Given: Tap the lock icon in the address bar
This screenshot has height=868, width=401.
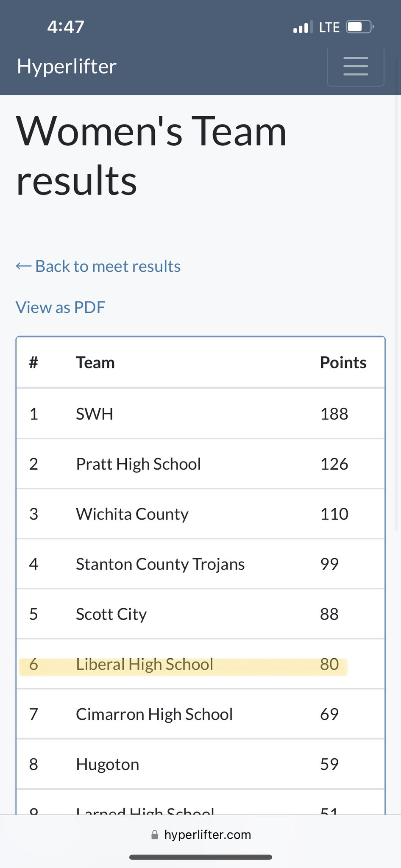Looking at the screenshot, I should point(155,835).
